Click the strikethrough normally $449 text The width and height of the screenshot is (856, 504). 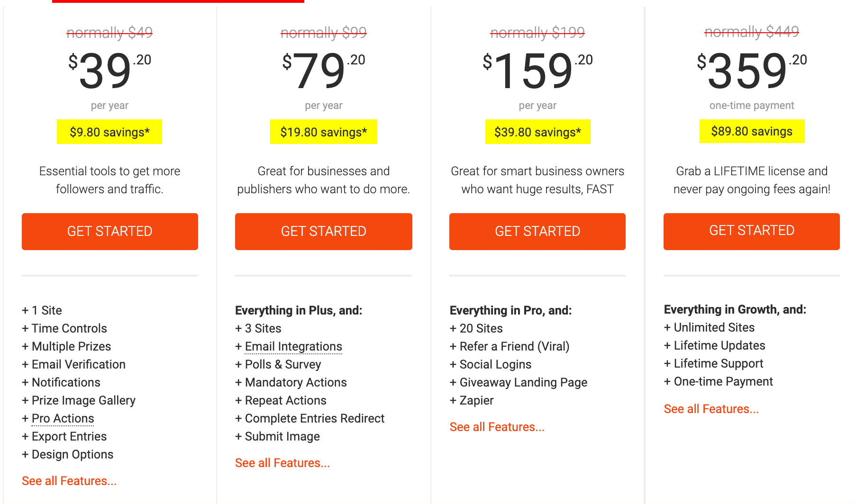pyautogui.click(x=751, y=32)
